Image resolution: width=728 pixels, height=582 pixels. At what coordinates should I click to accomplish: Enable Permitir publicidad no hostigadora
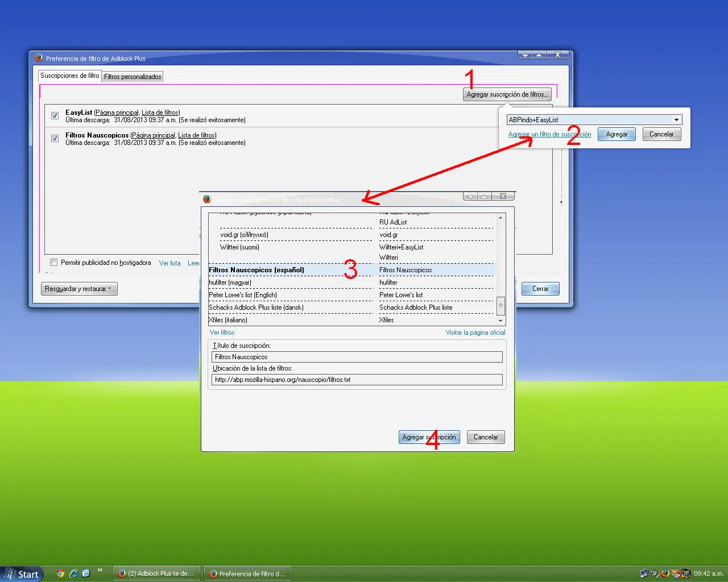[x=53, y=263]
